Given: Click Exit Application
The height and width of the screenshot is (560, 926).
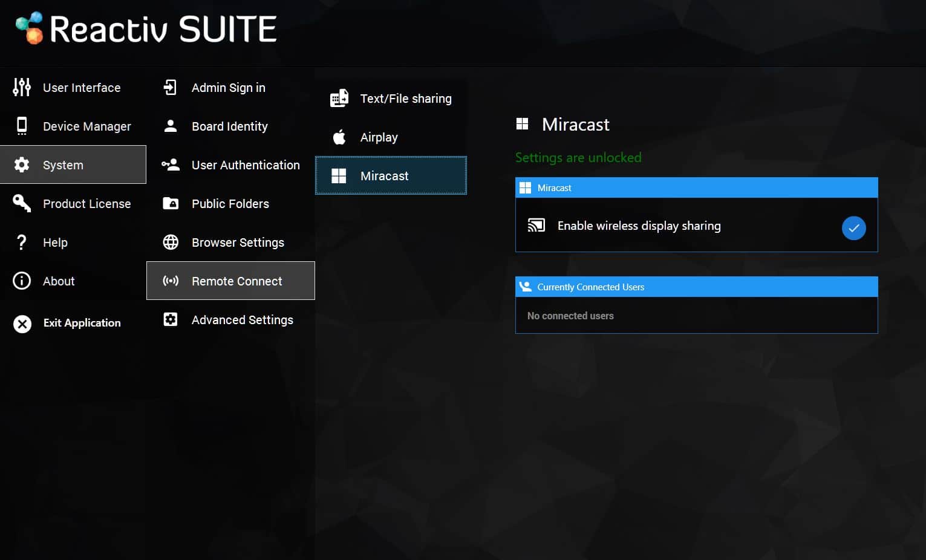Looking at the screenshot, I should 73,324.
